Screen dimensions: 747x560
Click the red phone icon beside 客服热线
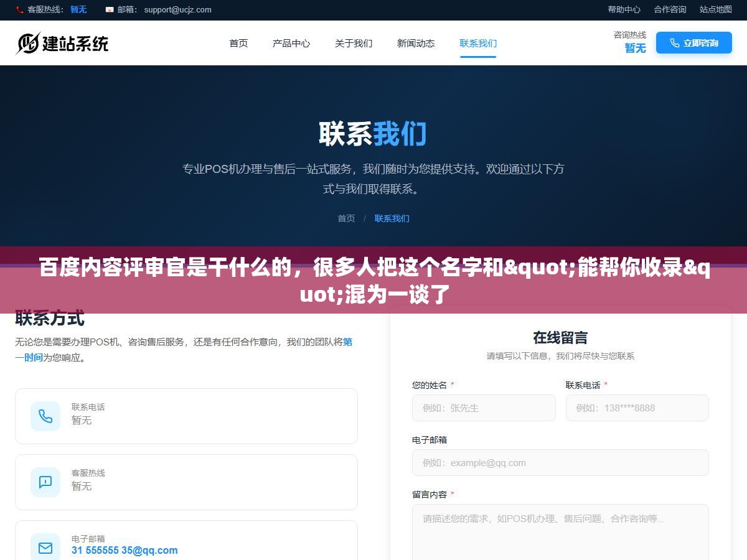pyautogui.click(x=19, y=10)
